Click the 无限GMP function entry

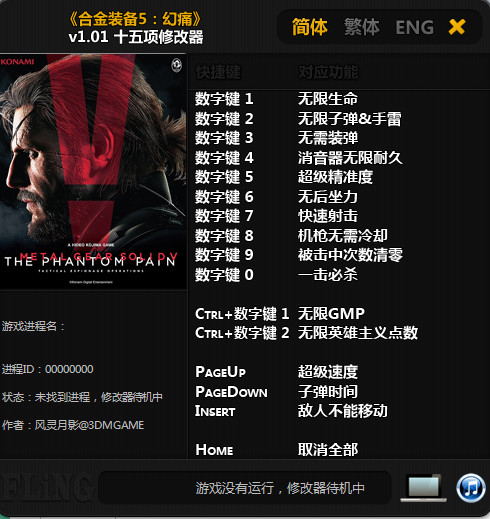click(x=331, y=313)
